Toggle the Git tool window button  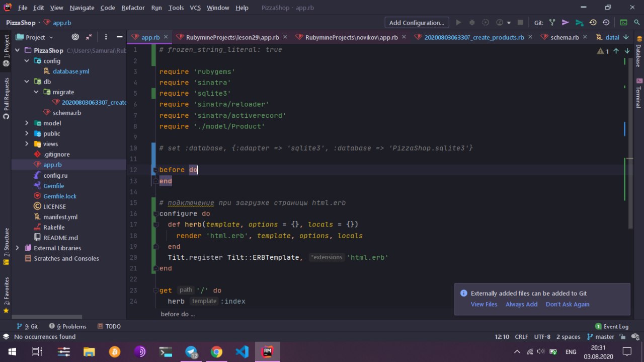click(x=27, y=326)
